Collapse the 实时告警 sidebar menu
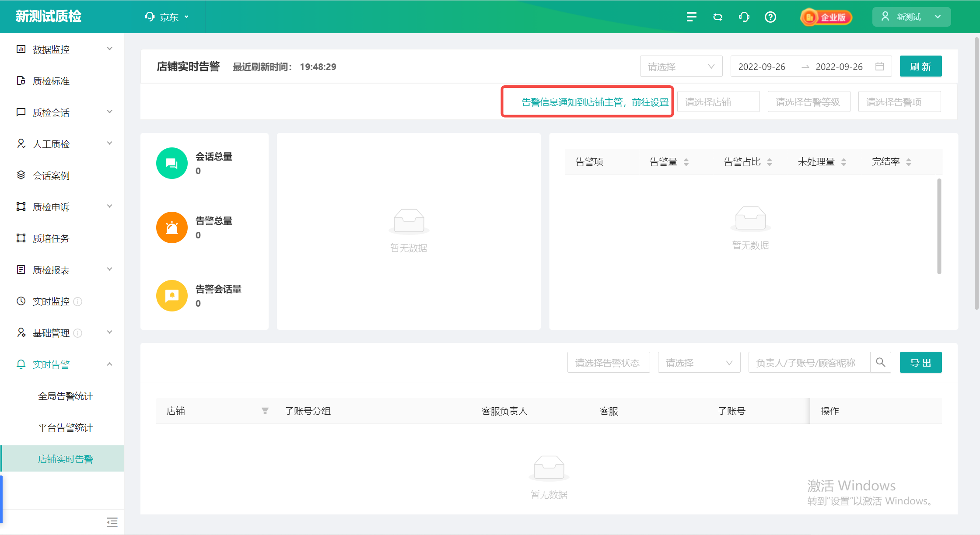Image resolution: width=980 pixels, height=535 pixels. click(110, 364)
